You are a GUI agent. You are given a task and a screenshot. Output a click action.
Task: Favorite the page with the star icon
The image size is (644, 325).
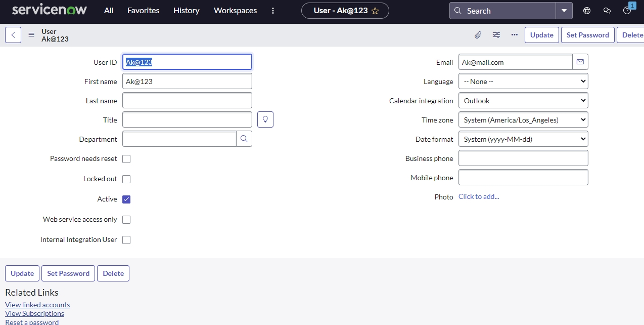tap(375, 11)
